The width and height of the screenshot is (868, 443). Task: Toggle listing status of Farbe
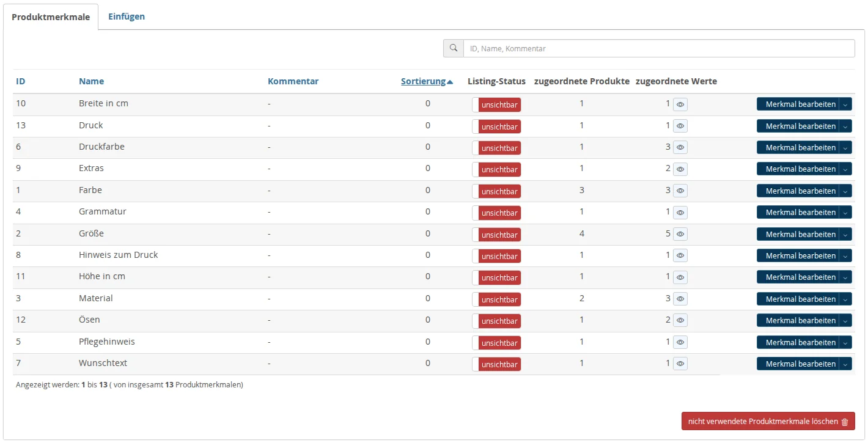click(496, 191)
